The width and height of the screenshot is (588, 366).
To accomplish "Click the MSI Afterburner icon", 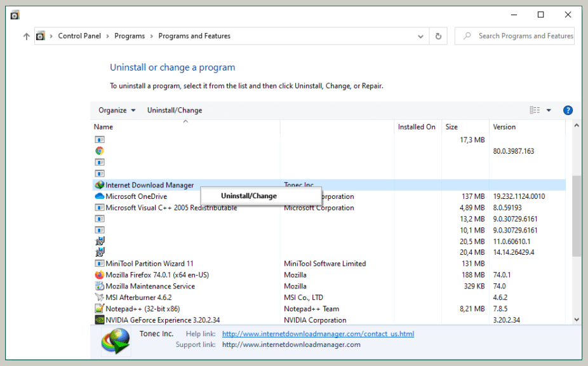I will pyautogui.click(x=100, y=297).
